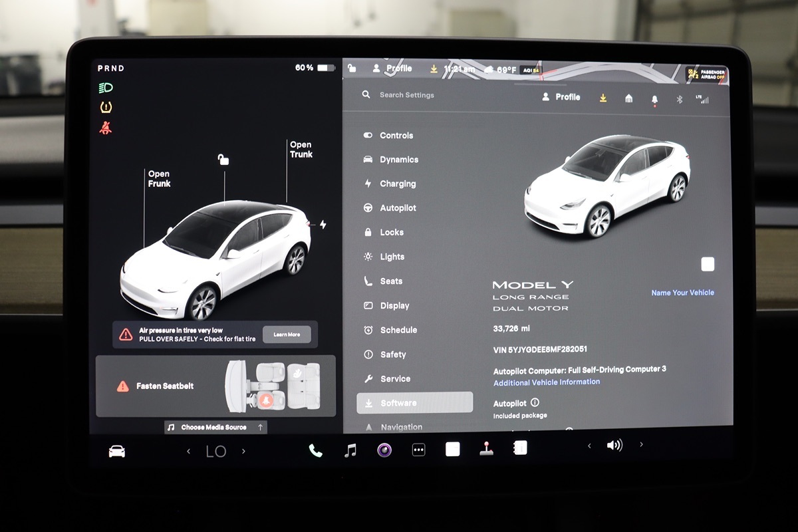Open the arcade joystick app

[x=487, y=448]
